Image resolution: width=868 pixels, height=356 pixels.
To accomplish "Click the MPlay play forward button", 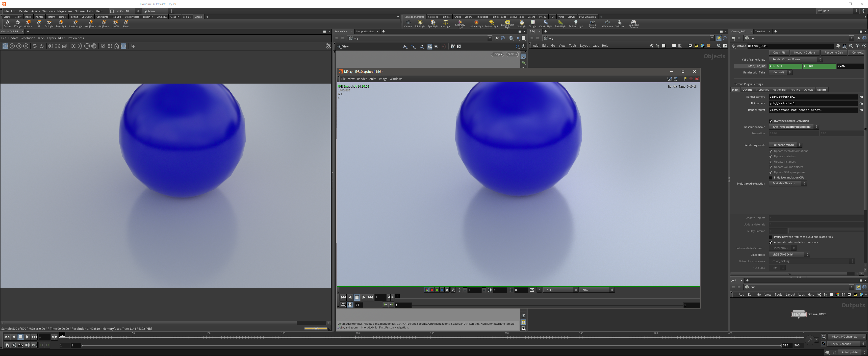I will point(364,297).
